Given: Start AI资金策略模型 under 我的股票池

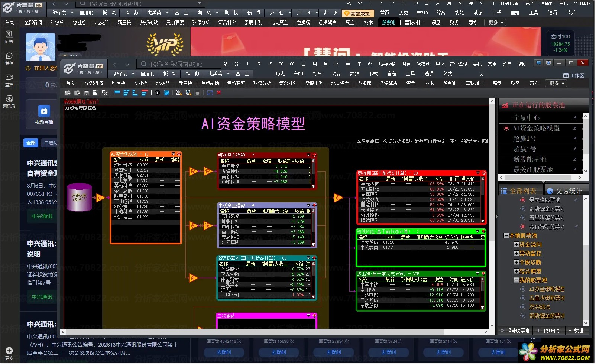Looking at the screenshot, I should click(x=523, y=289).
